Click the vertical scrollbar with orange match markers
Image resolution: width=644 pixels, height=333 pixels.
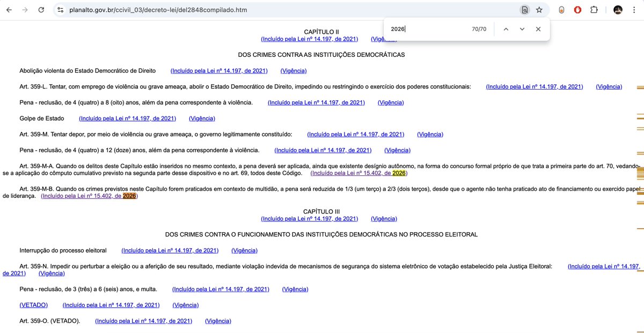[x=640, y=177]
